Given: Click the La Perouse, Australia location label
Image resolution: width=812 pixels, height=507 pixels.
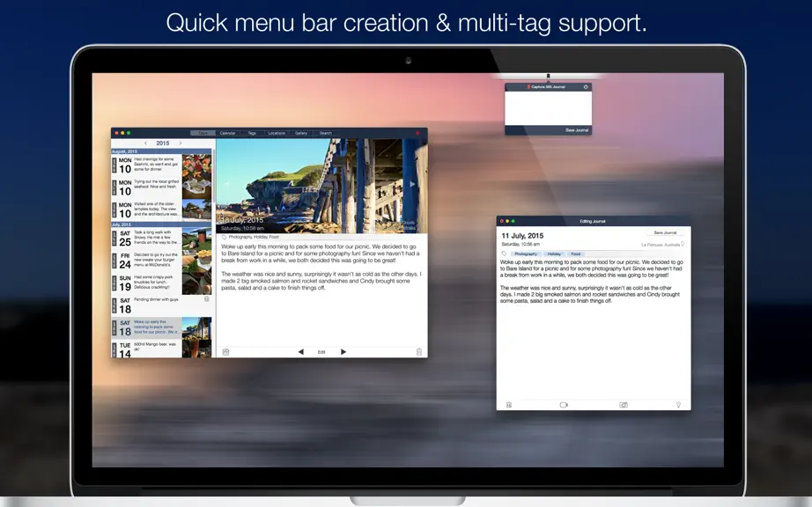Looking at the screenshot, I should click(661, 245).
